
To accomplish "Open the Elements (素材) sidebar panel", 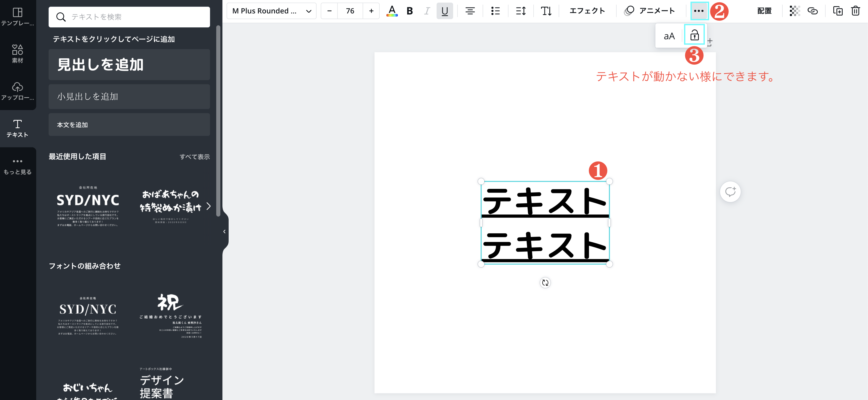I will (x=18, y=54).
